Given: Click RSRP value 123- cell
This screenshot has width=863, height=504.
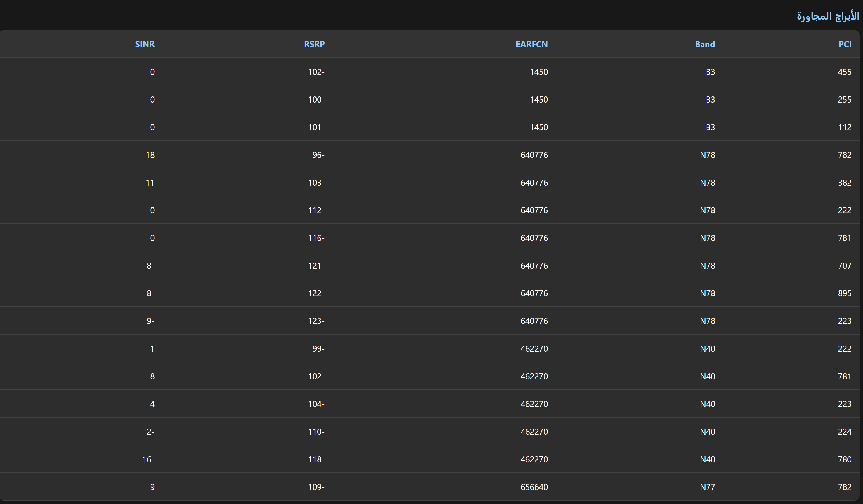Looking at the screenshot, I should 316,321.
